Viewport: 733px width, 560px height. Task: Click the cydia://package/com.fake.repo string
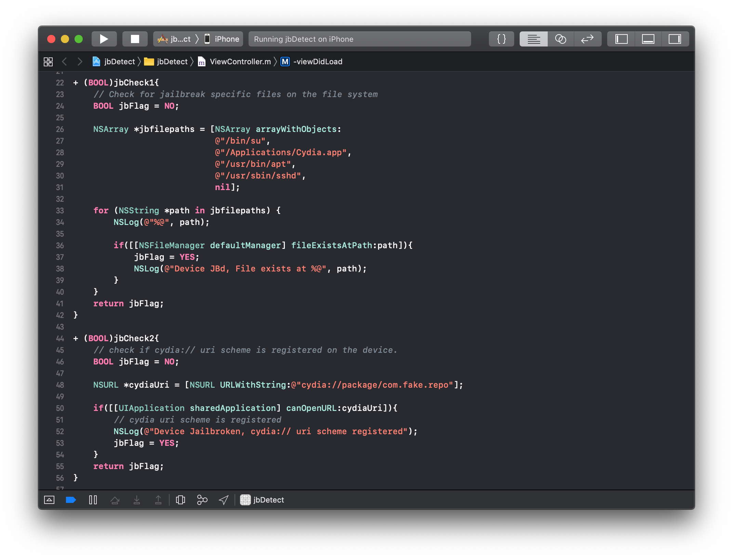pyautogui.click(x=372, y=385)
